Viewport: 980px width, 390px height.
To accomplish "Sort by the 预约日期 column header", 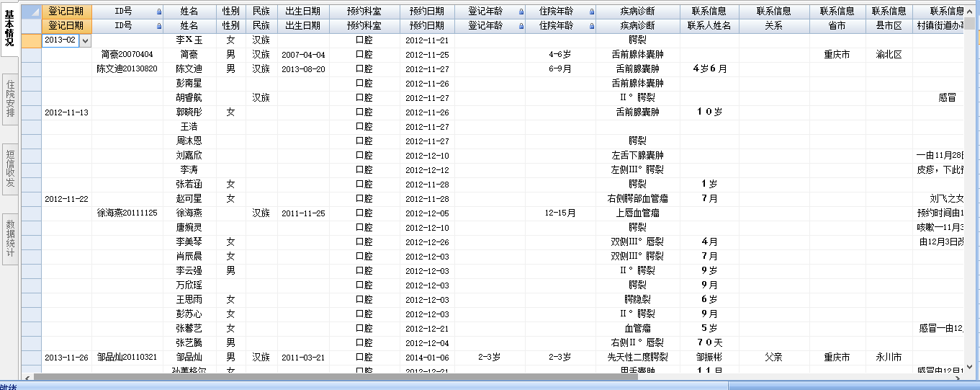I will click(427, 12).
